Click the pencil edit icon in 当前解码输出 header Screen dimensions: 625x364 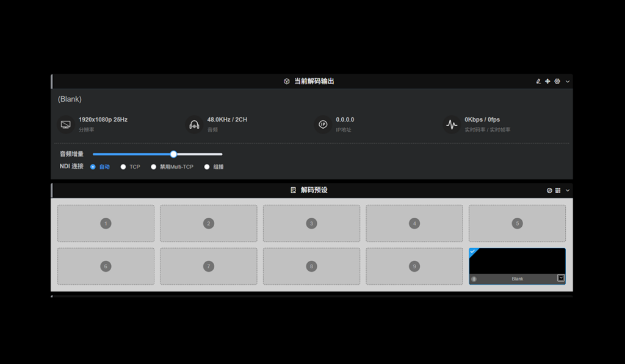pos(538,81)
